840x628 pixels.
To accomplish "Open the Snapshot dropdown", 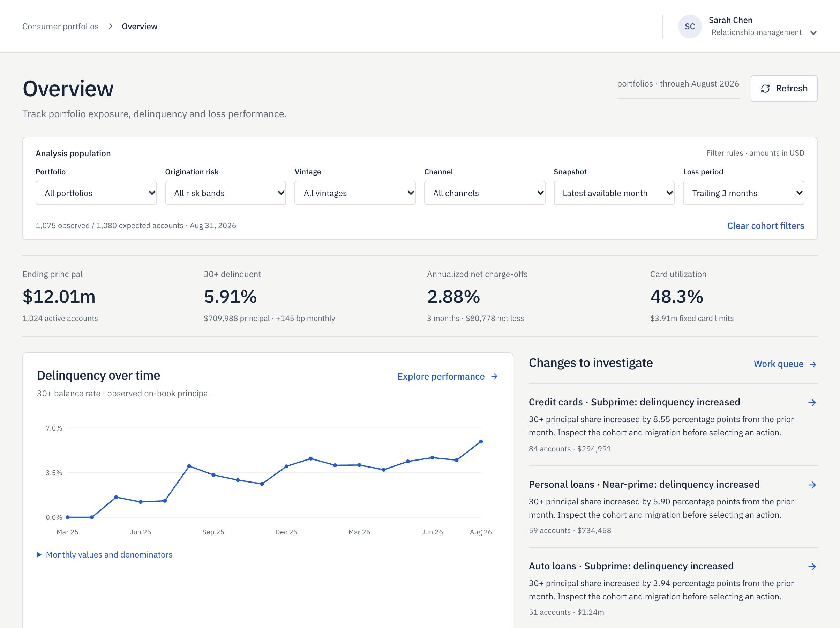I will coord(614,193).
